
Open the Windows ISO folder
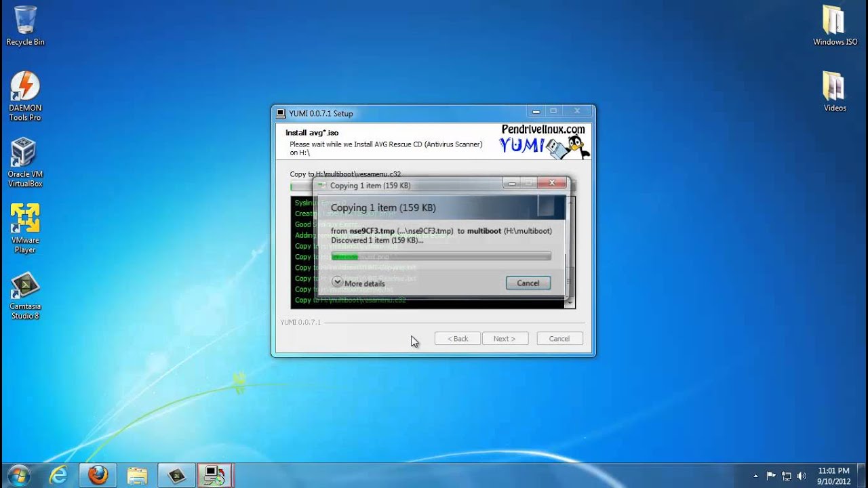pyautogui.click(x=835, y=26)
